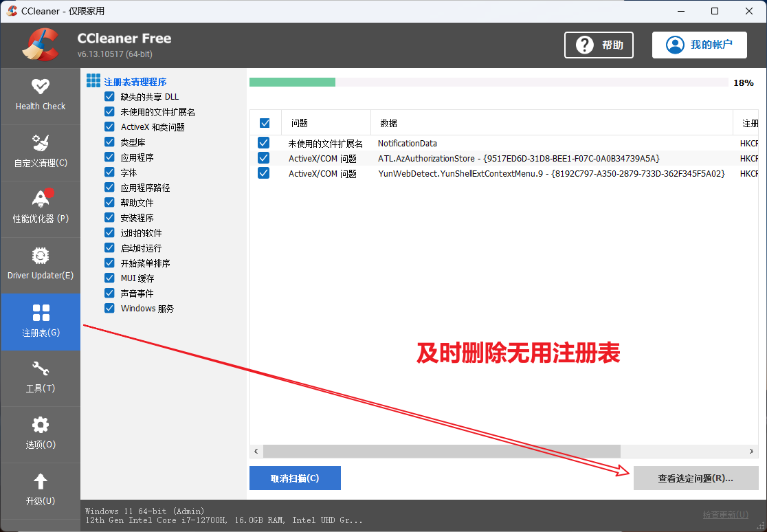Uncheck 缺失的共享 DLL option
The width and height of the screenshot is (767, 532).
pos(109,96)
